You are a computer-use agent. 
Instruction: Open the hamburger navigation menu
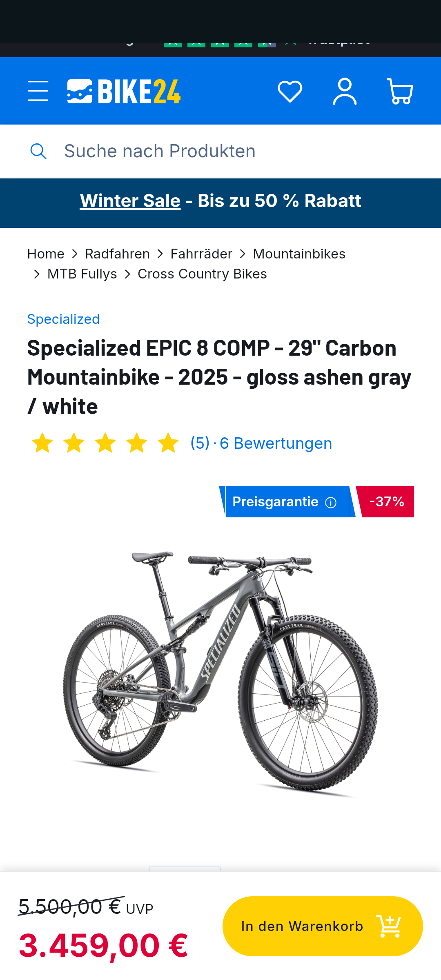tap(38, 91)
